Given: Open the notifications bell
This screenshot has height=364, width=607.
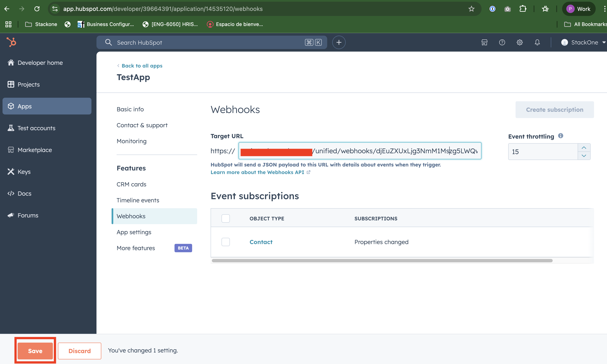Looking at the screenshot, I should pos(537,42).
